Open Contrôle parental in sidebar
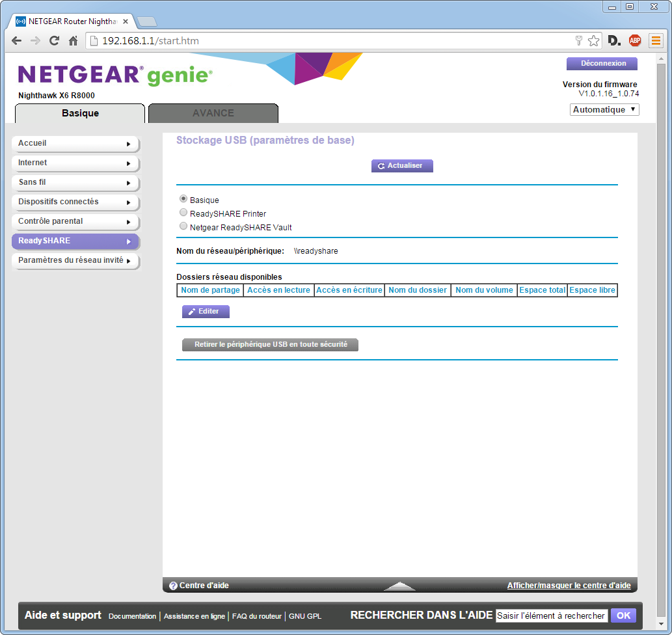This screenshot has width=672, height=635. coord(75,222)
